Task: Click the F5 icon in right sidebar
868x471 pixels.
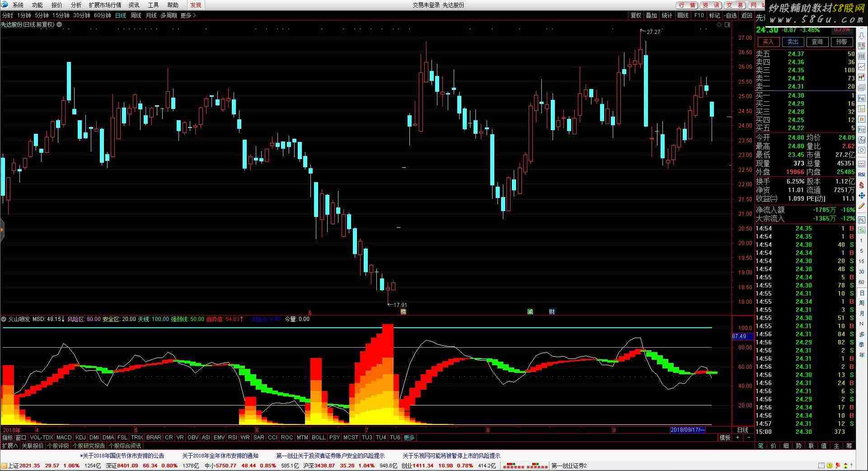Action: [x=861, y=220]
